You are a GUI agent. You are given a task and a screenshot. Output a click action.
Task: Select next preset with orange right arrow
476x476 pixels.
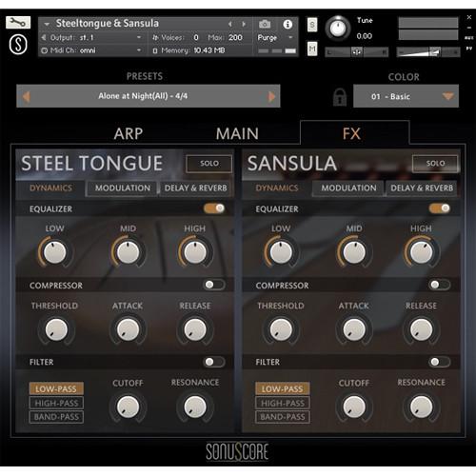point(271,96)
